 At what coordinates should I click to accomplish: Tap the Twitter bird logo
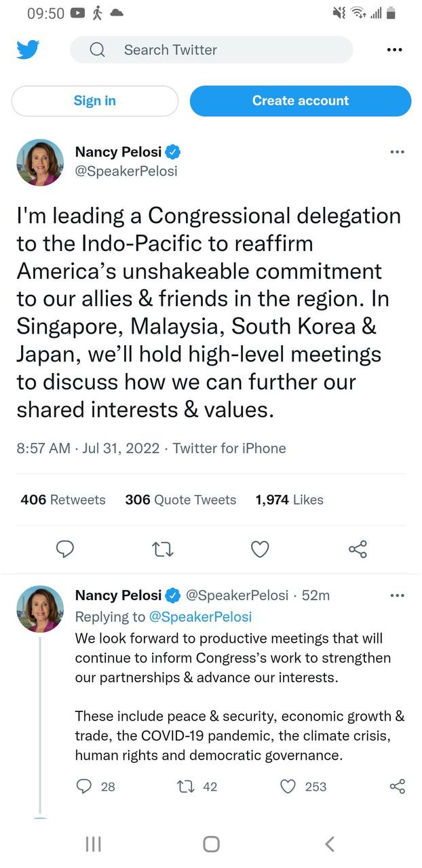28,50
